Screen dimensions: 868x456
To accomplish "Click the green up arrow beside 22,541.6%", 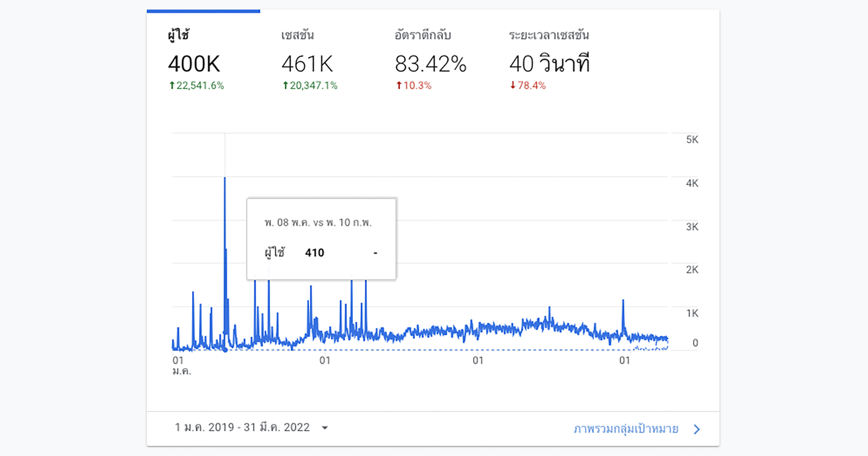I will click(x=172, y=85).
